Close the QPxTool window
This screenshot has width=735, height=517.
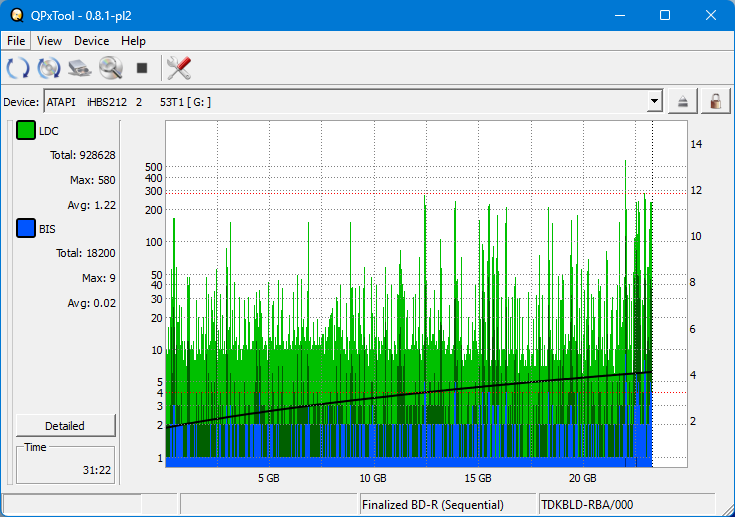711,15
